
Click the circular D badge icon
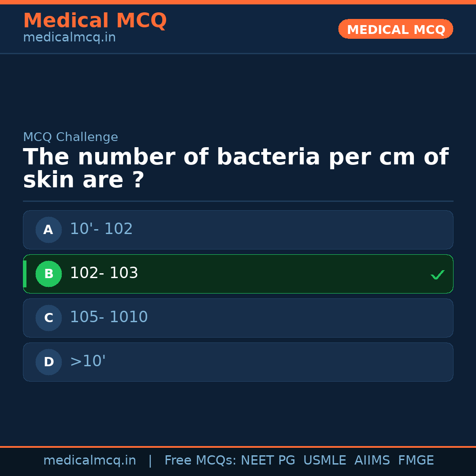click(48, 362)
